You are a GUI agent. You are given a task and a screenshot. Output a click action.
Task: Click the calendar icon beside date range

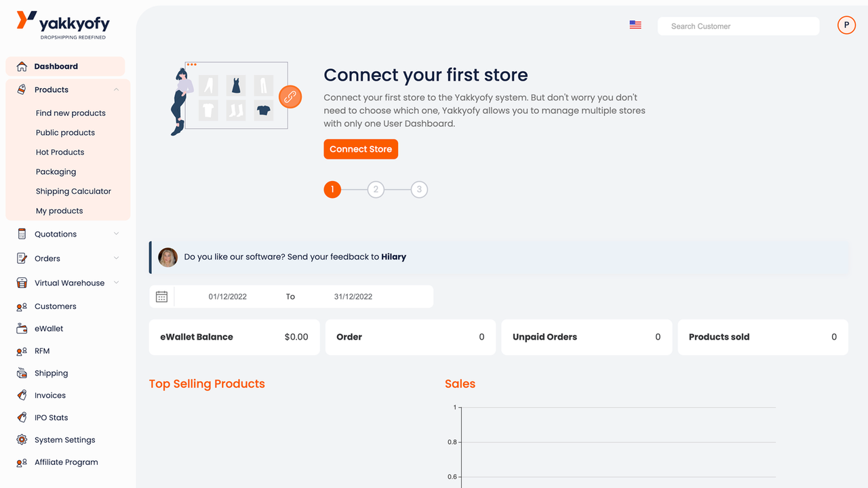pos(161,296)
